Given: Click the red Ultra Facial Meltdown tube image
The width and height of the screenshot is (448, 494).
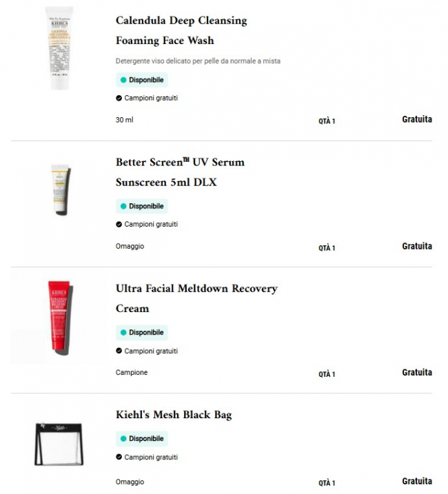Looking at the screenshot, I should (59, 321).
